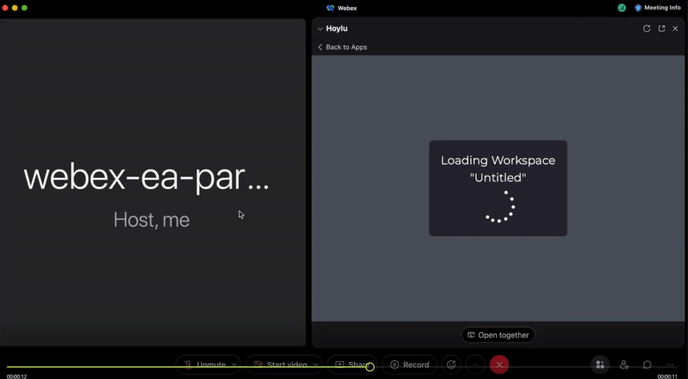Open audio options arrow beside Unmute
This screenshot has height=379, width=688.
[x=234, y=365]
